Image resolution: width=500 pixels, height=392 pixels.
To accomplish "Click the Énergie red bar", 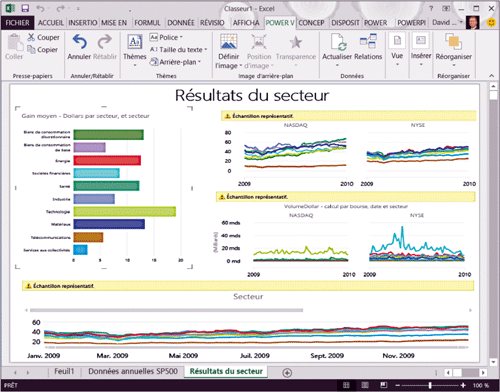I will (x=107, y=160).
